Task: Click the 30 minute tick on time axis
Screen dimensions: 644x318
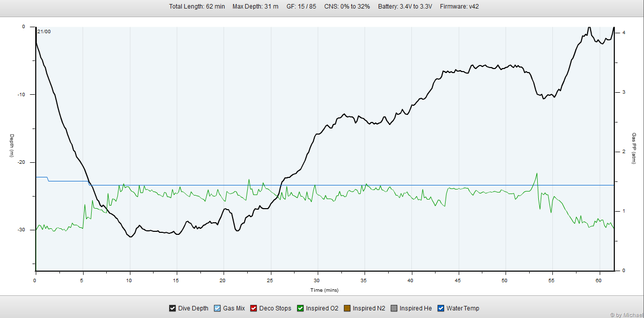Action: pos(317,280)
